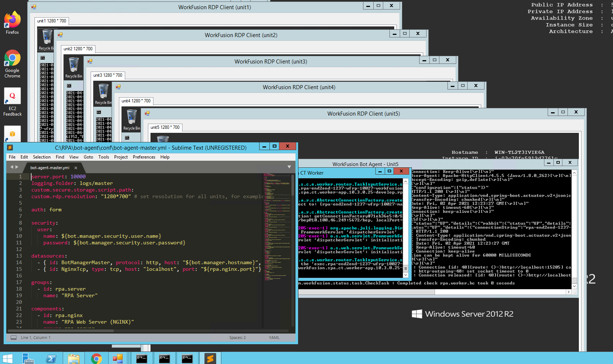Open Server Manager from the taskbar

28,358
